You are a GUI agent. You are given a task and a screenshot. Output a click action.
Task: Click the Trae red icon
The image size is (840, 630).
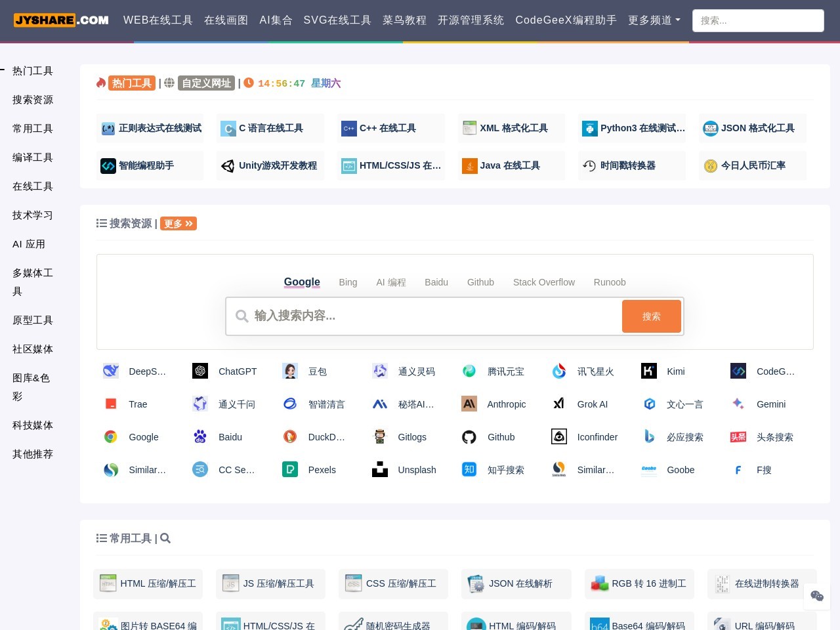point(110,404)
